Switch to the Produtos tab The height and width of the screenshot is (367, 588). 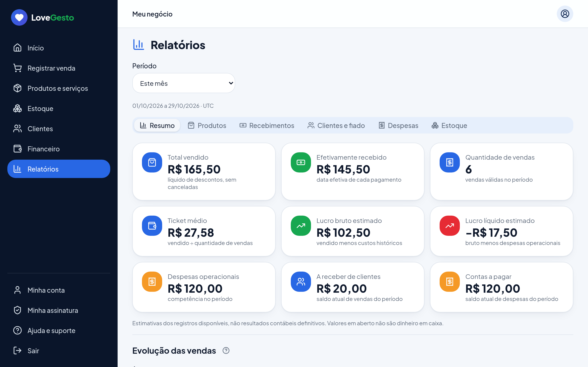tap(207, 125)
